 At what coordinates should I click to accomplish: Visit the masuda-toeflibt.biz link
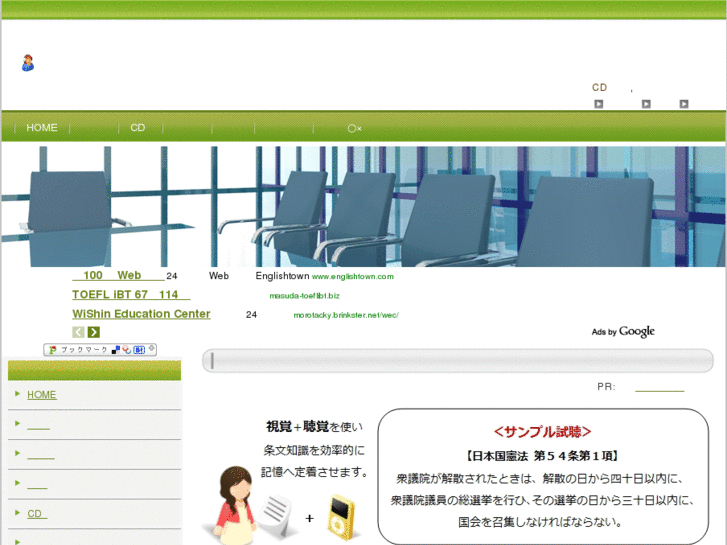(305, 296)
